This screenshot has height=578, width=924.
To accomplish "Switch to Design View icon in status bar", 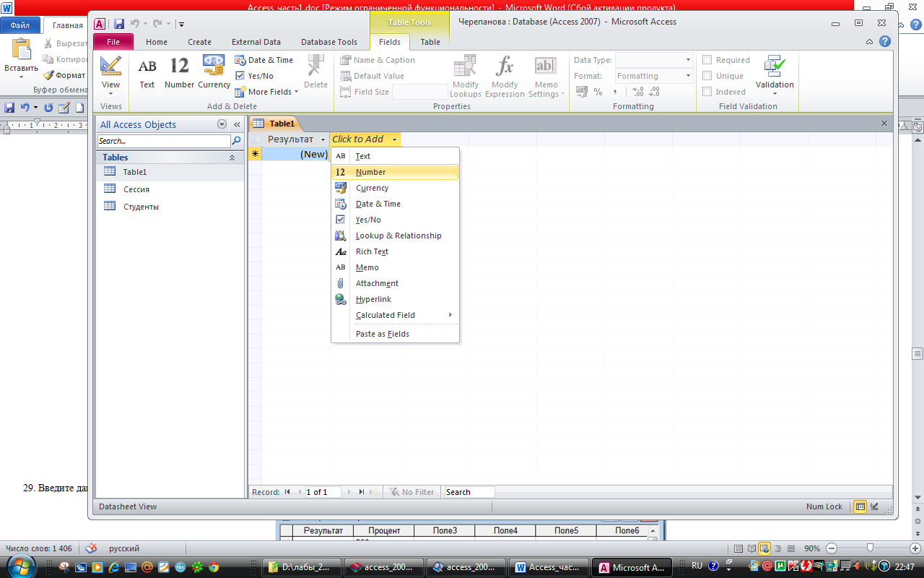I will coord(874,506).
